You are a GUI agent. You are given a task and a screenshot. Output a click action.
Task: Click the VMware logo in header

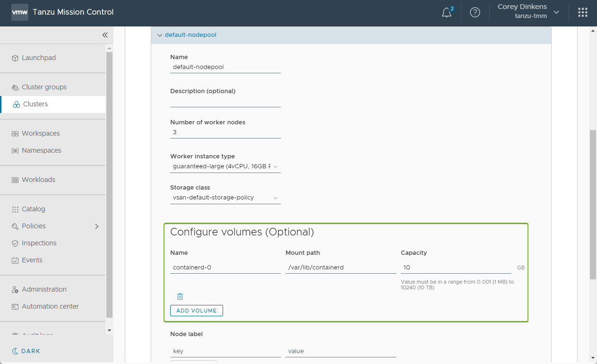tap(20, 12)
